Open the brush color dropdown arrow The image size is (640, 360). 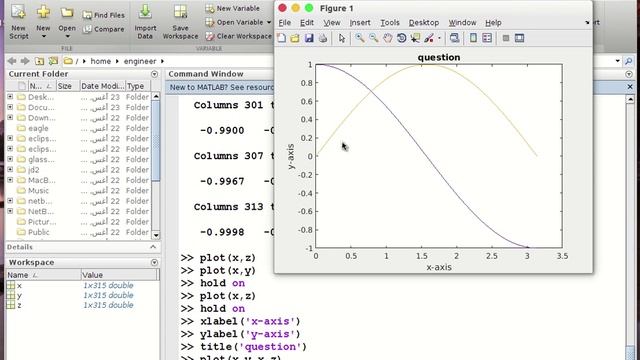(x=439, y=38)
